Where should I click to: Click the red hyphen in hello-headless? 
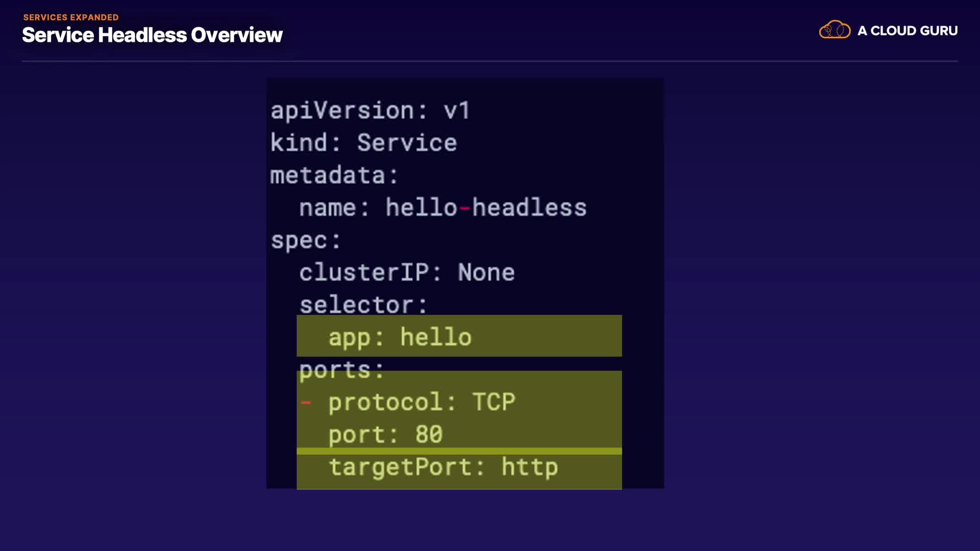(x=464, y=208)
